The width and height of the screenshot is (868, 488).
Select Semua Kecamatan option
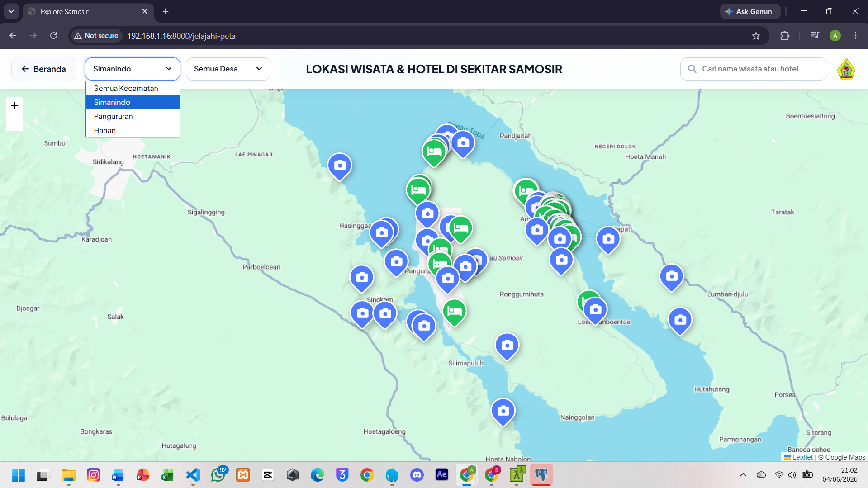point(133,88)
